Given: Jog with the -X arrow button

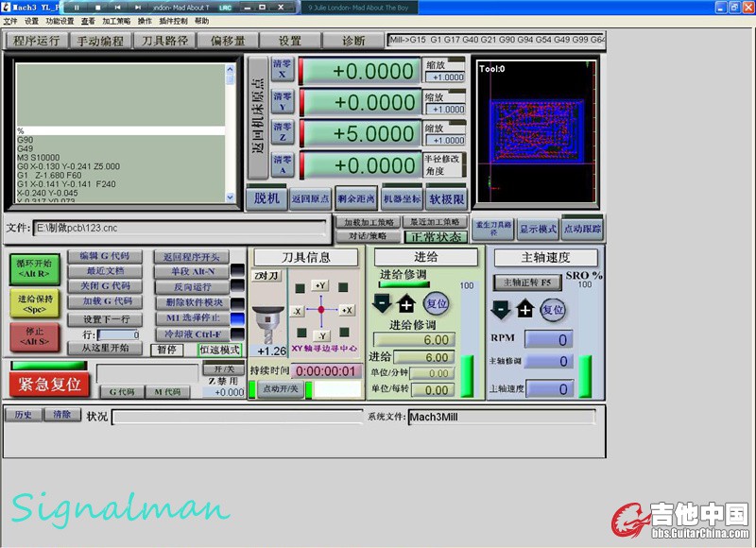Looking at the screenshot, I should 297,312.
